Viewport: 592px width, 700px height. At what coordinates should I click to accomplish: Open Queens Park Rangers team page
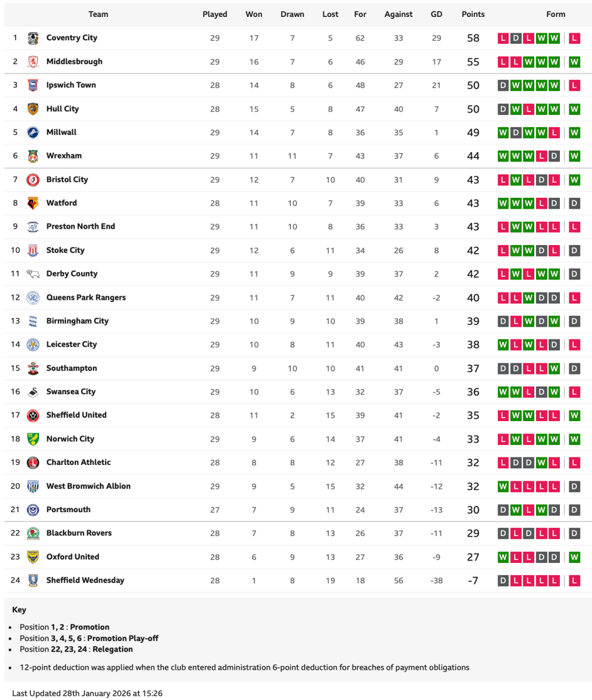click(86, 297)
